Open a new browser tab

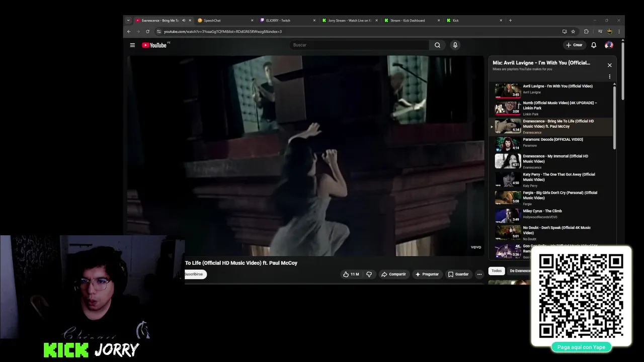pyautogui.click(x=510, y=21)
